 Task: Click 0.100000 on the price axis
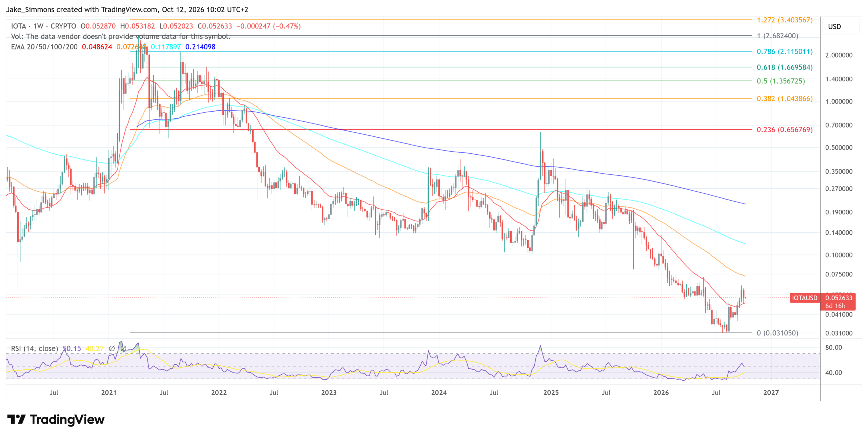[x=839, y=255]
